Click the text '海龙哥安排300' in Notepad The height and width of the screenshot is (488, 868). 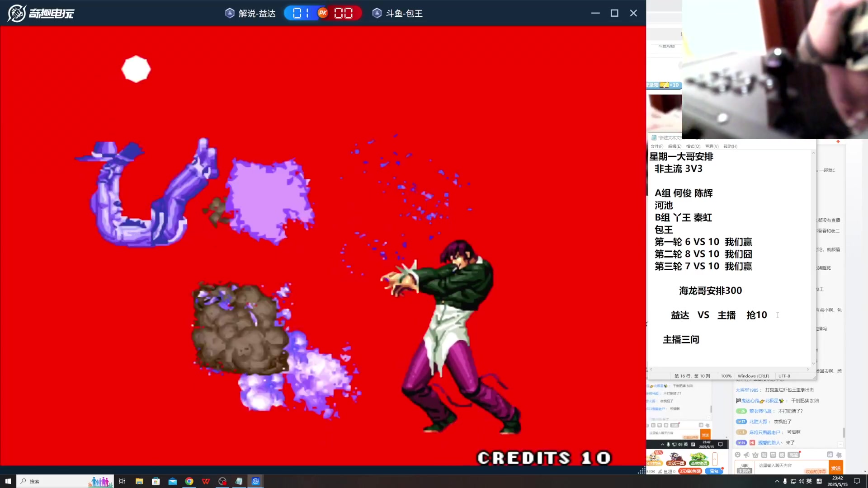pyautogui.click(x=710, y=291)
